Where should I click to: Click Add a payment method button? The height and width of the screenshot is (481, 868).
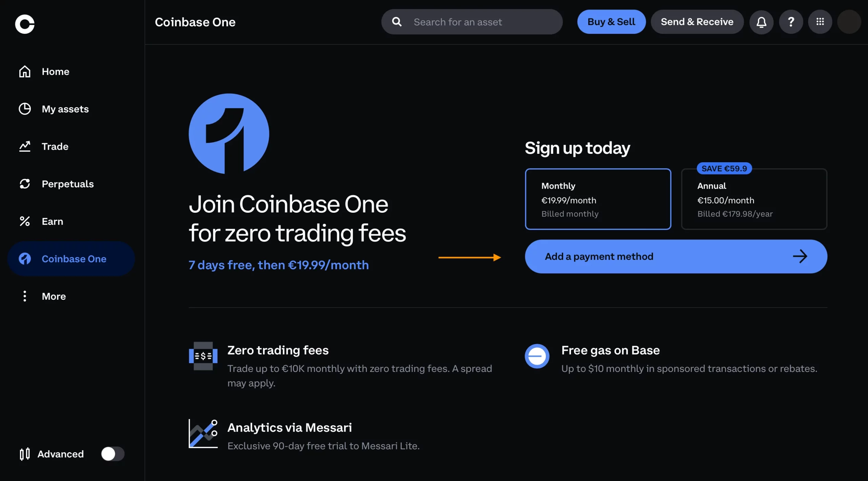pos(675,256)
